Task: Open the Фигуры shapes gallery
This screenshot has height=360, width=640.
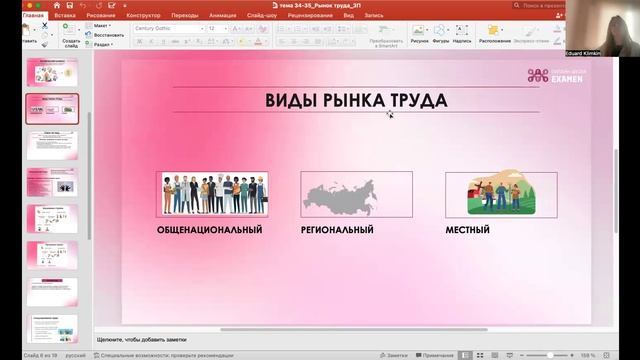Action: (x=440, y=30)
